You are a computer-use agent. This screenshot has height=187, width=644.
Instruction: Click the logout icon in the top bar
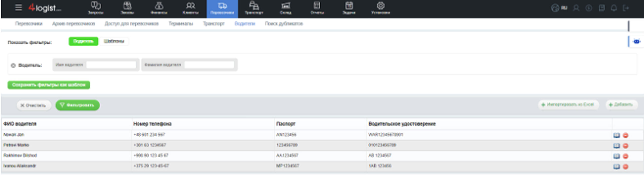[x=626, y=8]
